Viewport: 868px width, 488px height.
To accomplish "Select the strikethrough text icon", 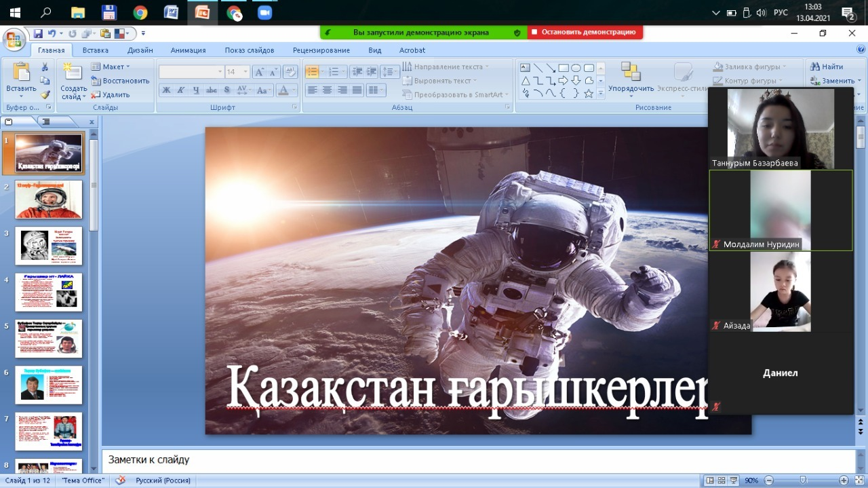I will [212, 90].
